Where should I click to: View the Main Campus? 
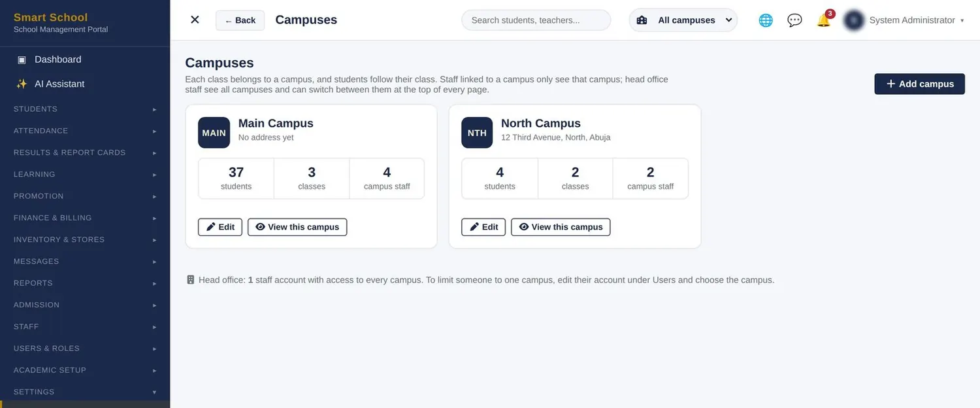tap(297, 227)
